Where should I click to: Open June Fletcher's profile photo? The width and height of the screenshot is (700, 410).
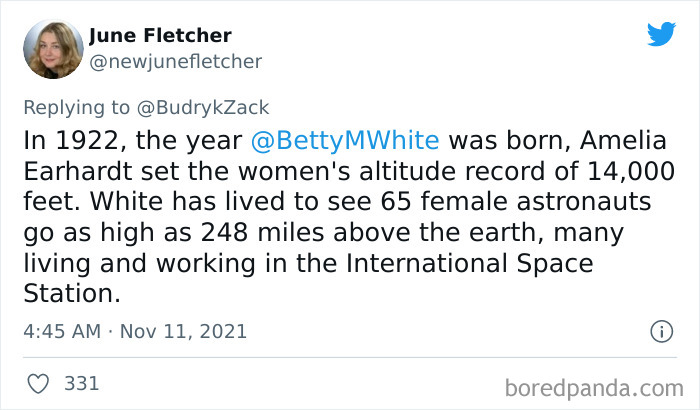pos(51,49)
